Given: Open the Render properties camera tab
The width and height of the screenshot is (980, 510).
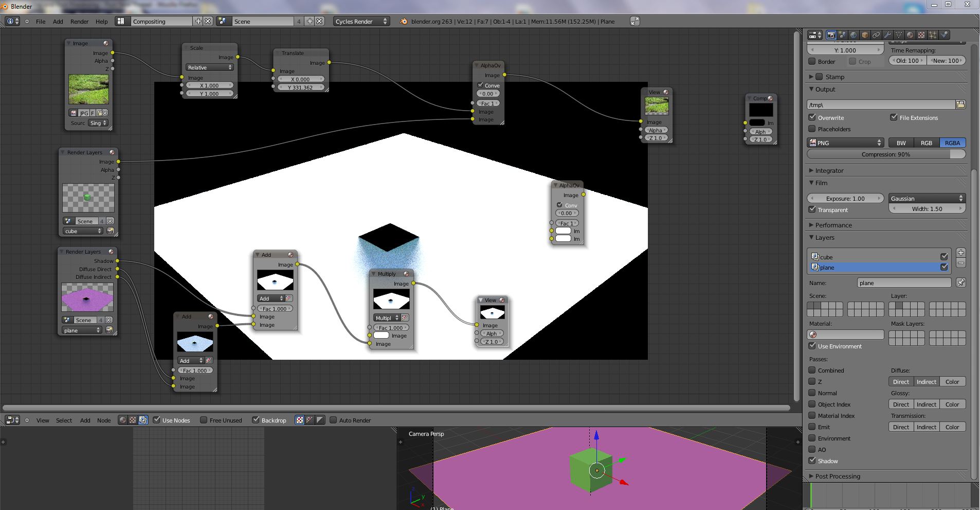Looking at the screenshot, I should click(x=831, y=35).
